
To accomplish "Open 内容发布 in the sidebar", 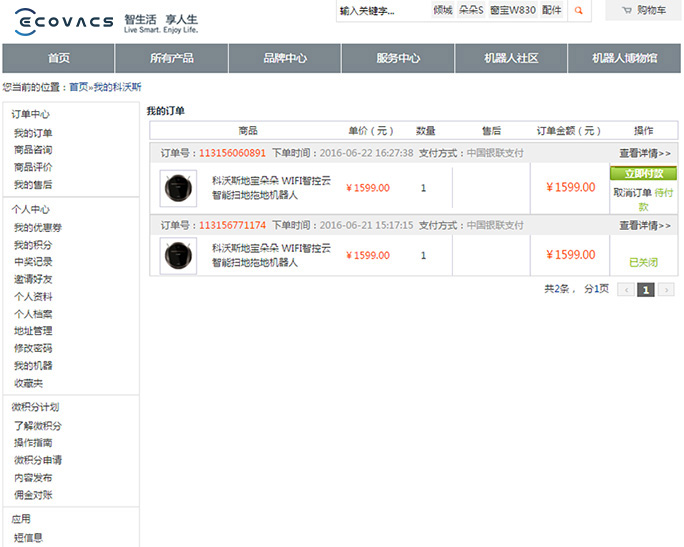I will click(x=33, y=478).
